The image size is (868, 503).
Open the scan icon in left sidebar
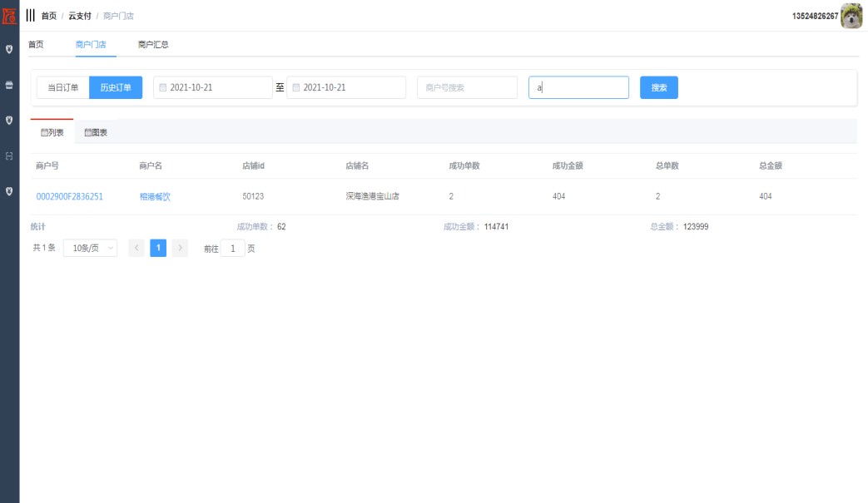[9, 155]
